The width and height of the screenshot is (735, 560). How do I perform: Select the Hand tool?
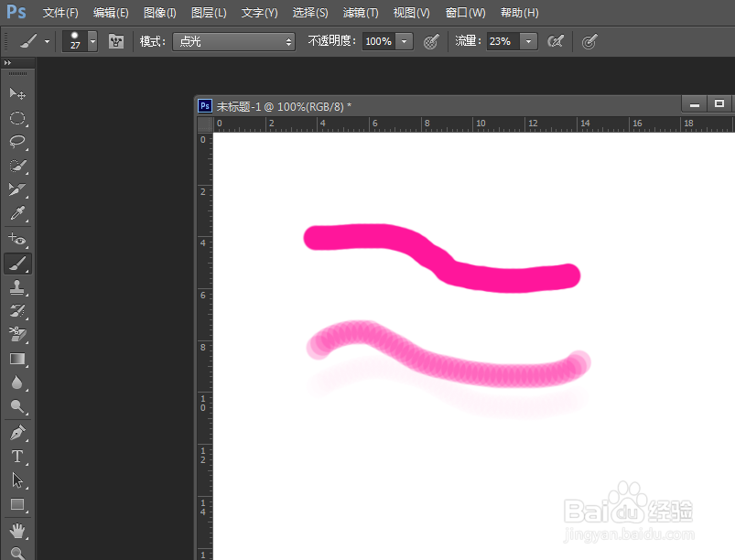tap(18, 528)
